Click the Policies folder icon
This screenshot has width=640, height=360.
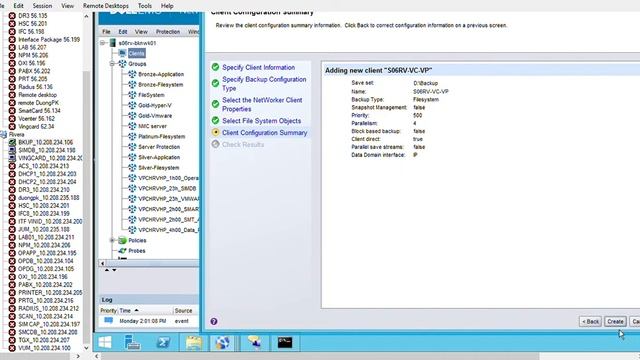(122, 240)
